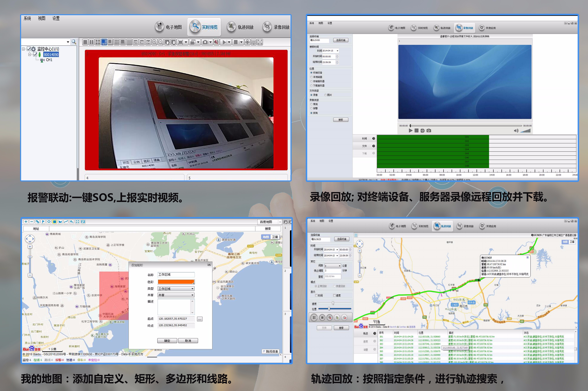Click the play button under the video player
This screenshot has height=391, width=588.
coord(411,130)
